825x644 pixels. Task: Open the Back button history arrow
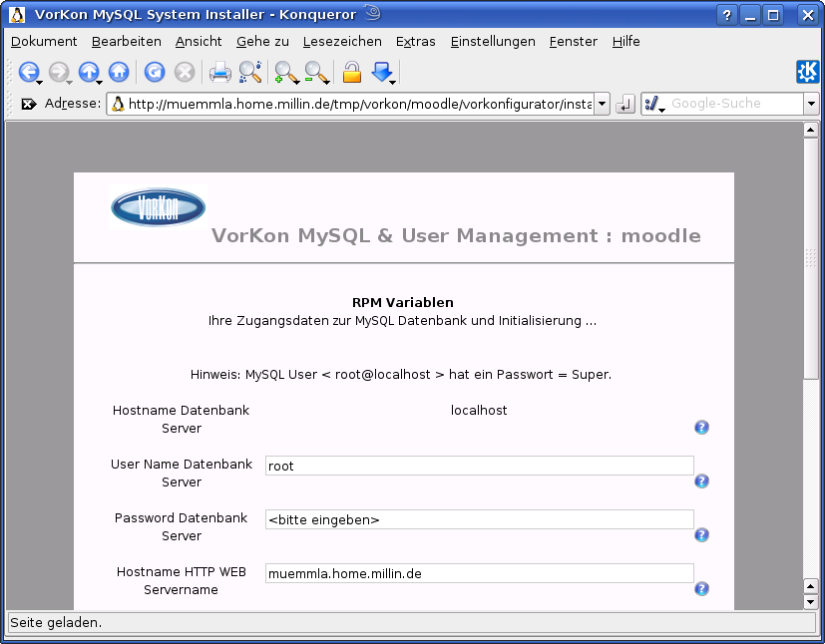(40, 82)
